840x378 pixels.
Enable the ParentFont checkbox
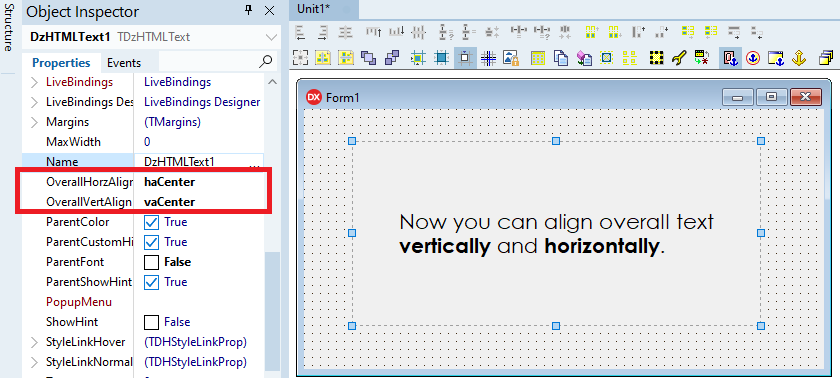(152, 262)
